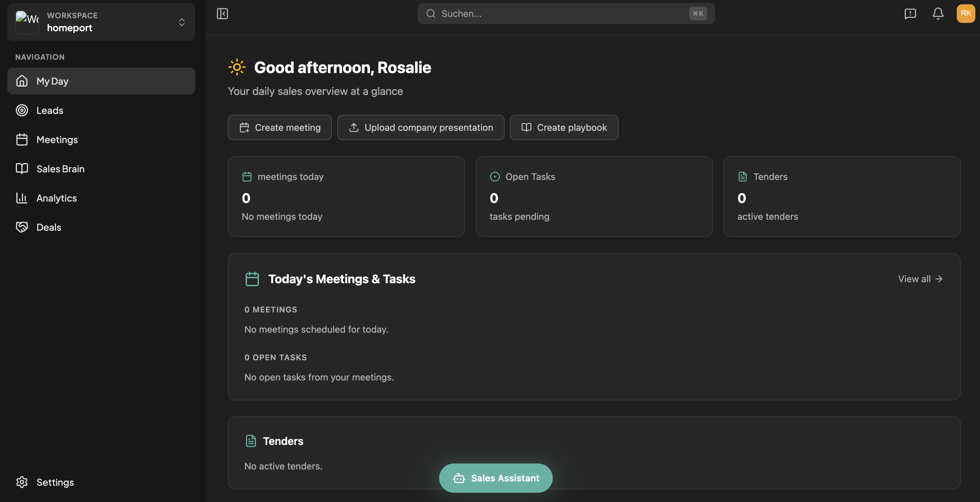The height and width of the screenshot is (502, 980).
Task: Click Upload company presentation button
Action: tap(420, 127)
